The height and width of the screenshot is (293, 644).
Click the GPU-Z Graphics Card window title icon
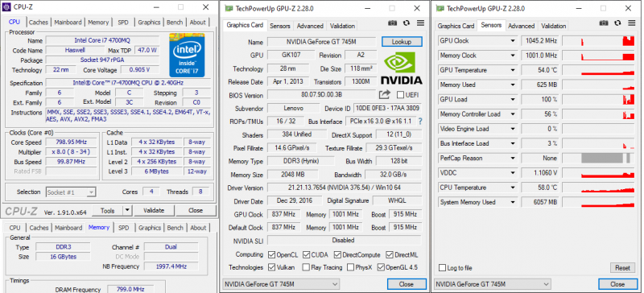229,8
